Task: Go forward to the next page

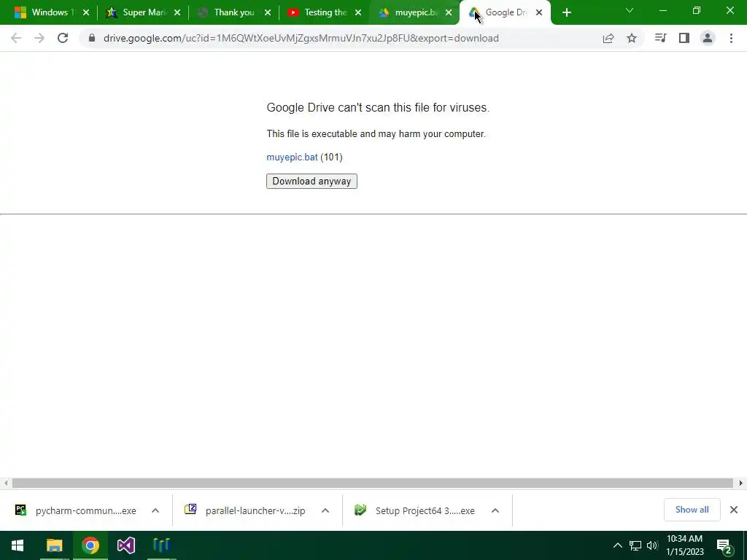Action: point(39,38)
